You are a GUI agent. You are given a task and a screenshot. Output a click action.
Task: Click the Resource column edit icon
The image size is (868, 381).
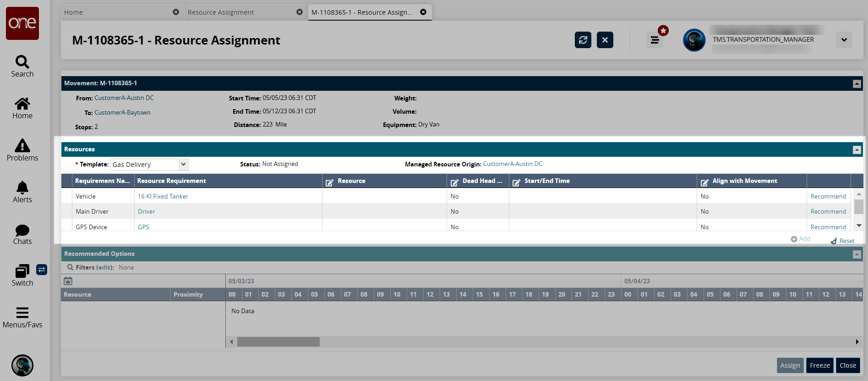pos(329,182)
